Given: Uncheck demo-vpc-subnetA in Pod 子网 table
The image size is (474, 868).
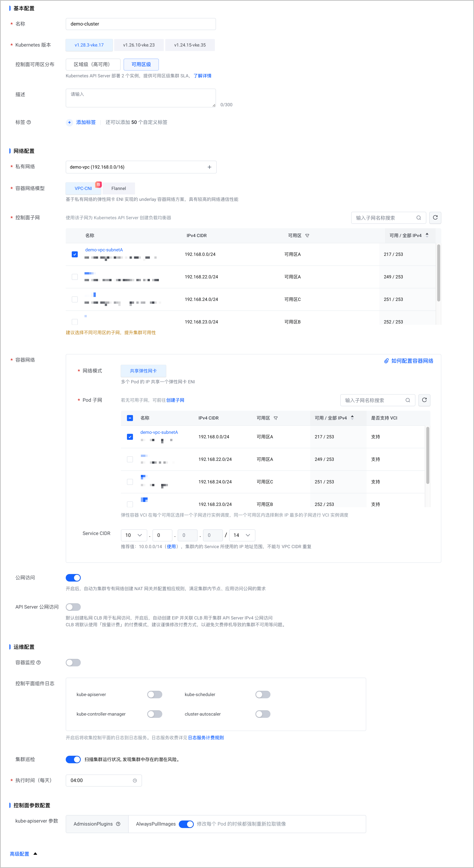Looking at the screenshot, I should (130, 437).
